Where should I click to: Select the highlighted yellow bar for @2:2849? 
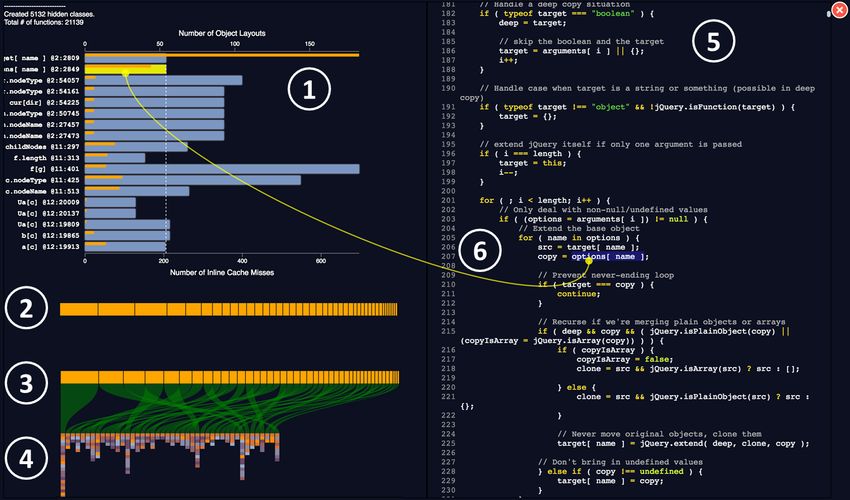[125, 69]
